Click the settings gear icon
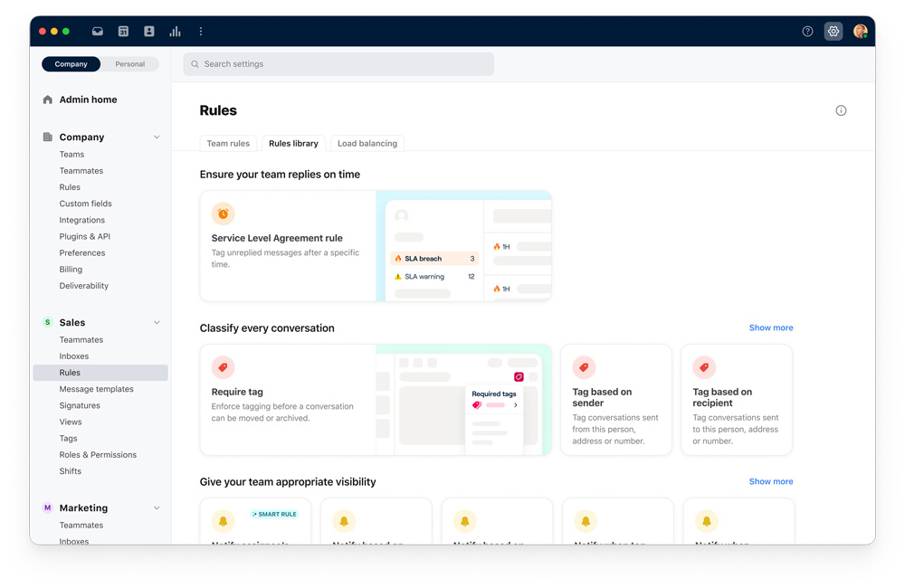This screenshot has height=588, width=905. (x=834, y=31)
